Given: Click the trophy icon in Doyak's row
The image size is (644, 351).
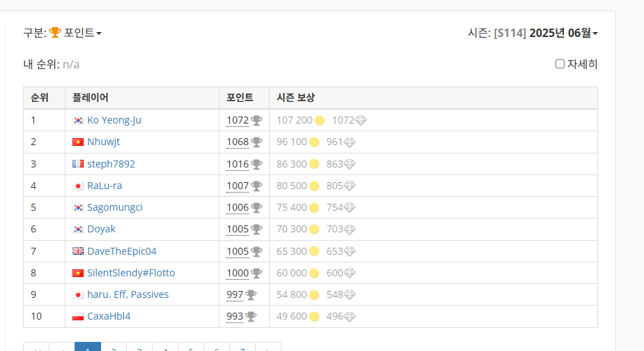Looking at the screenshot, I should (256, 230).
